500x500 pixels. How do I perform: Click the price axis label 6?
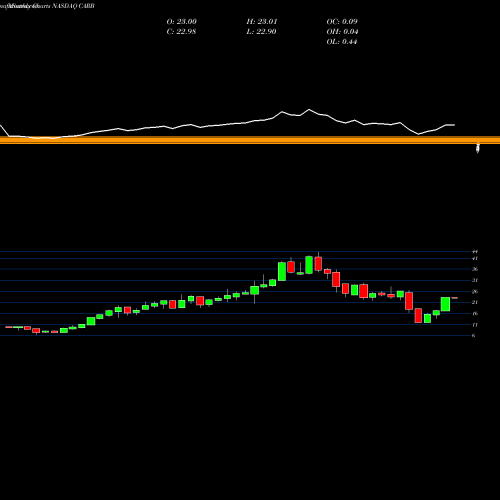point(474,336)
